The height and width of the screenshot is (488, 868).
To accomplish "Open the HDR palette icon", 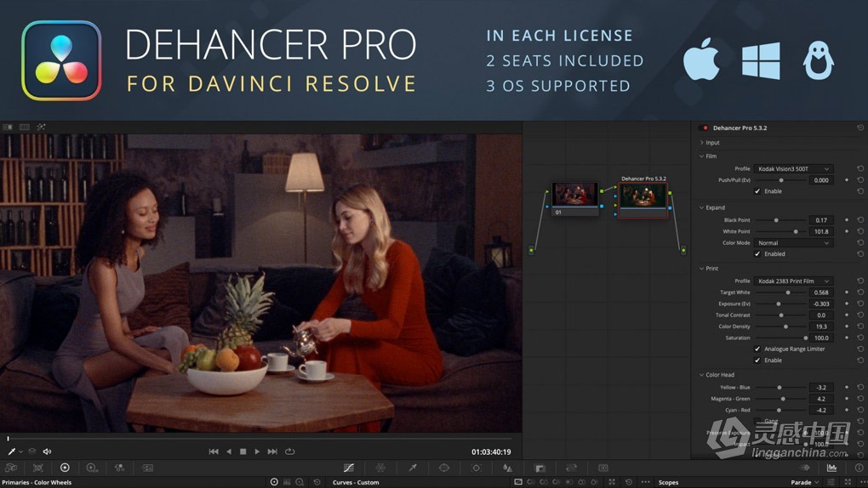I will (92, 468).
